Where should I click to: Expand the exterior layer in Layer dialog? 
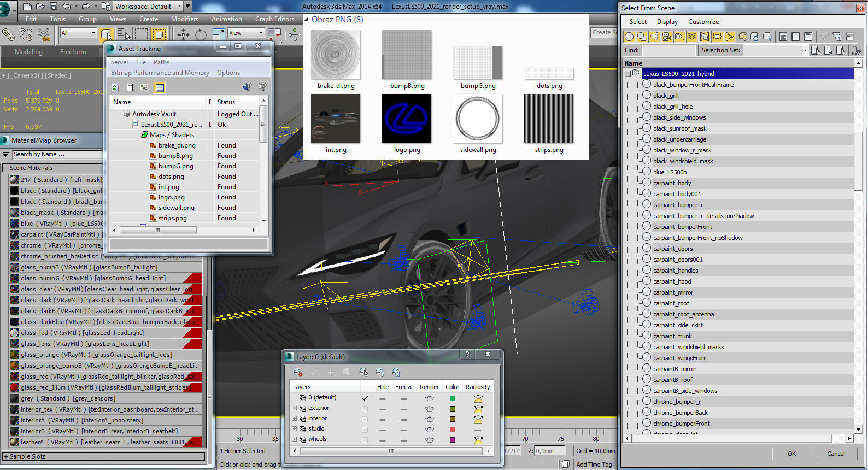(294, 408)
